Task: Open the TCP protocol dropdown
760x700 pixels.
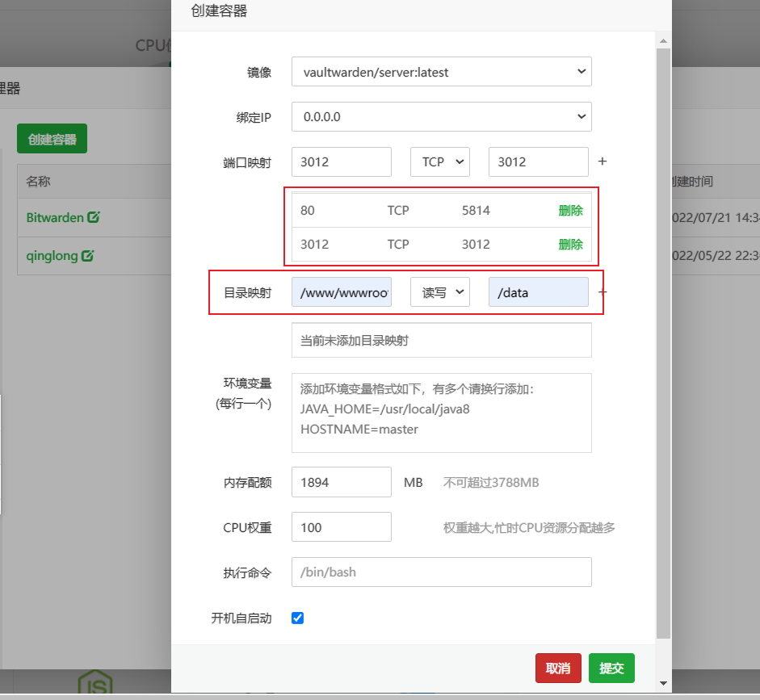Action: pos(439,161)
